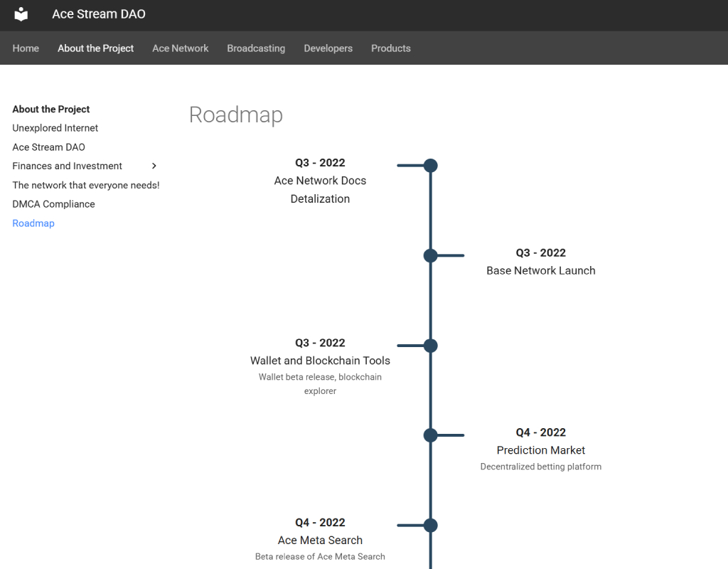This screenshot has width=728, height=569.
Task: Open the Broadcasting navigation item
Action: click(x=256, y=48)
